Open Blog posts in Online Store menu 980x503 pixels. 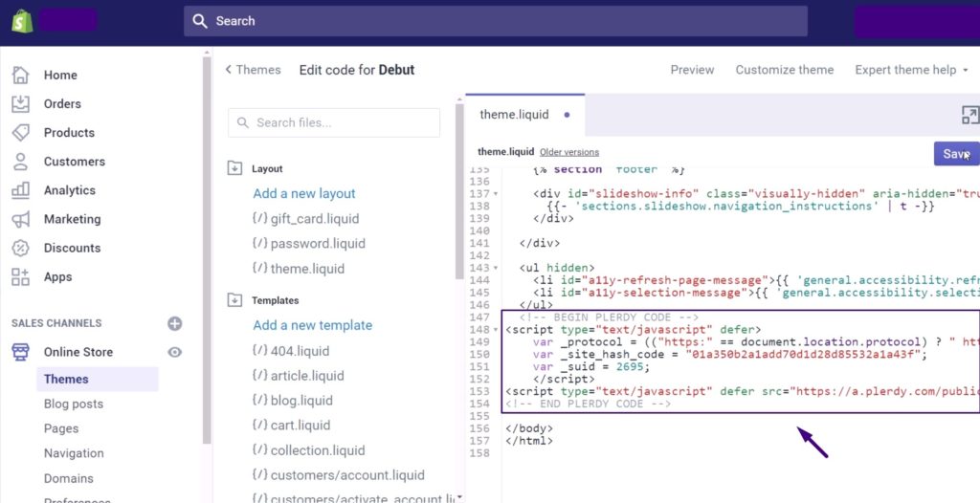pyautogui.click(x=73, y=404)
